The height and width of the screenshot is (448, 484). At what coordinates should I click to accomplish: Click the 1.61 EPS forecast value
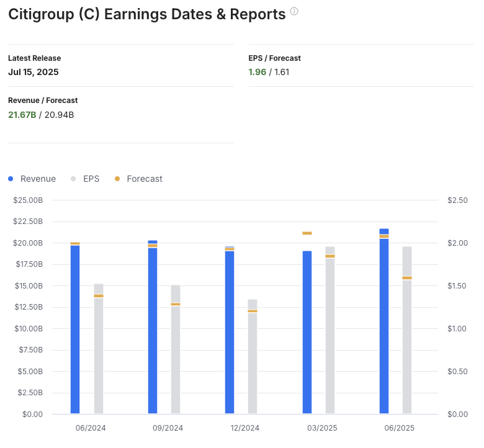[282, 72]
